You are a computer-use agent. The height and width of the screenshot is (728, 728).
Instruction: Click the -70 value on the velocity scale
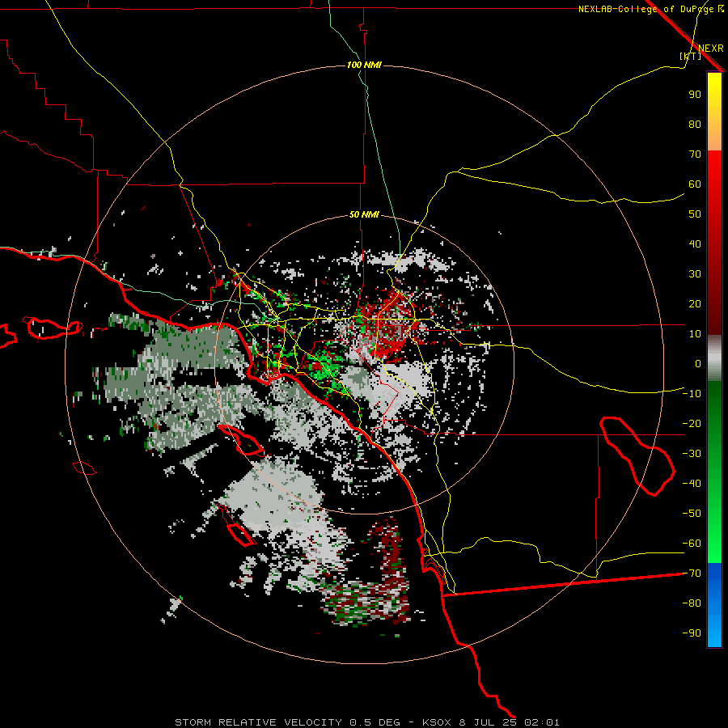tap(692, 574)
